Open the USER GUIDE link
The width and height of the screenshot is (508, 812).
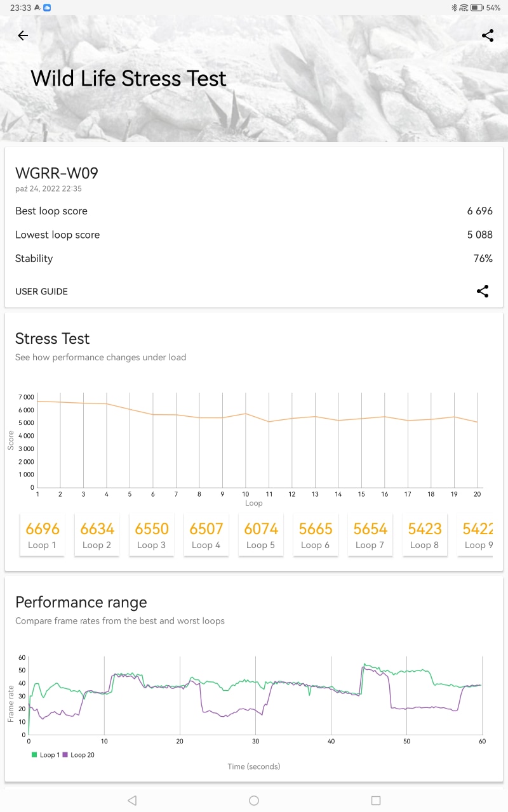pyautogui.click(x=41, y=291)
